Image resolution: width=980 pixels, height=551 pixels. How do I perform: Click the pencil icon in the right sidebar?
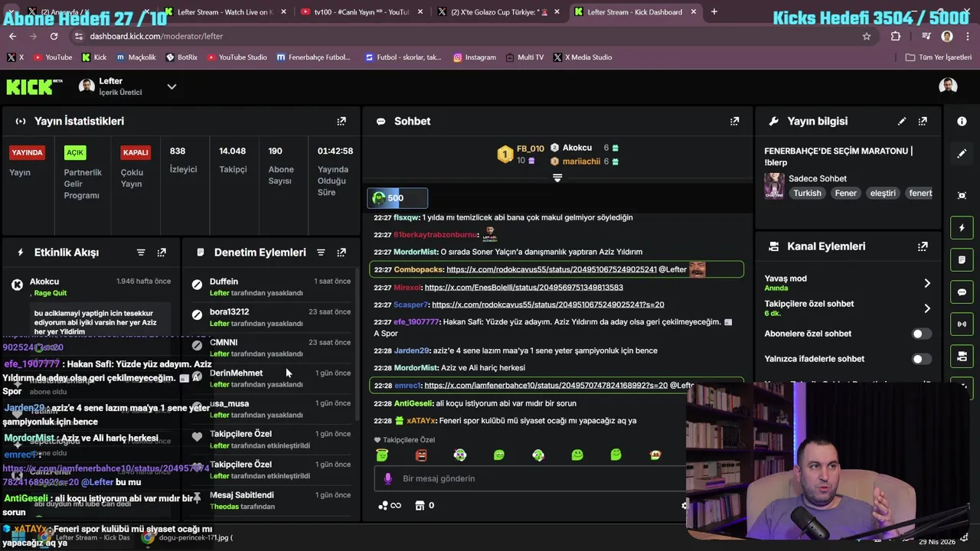pyautogui.click(x=962, y=154)
